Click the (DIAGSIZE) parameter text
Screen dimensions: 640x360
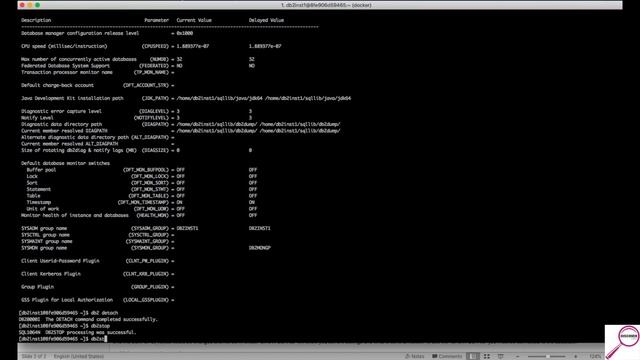coord(155,150)
